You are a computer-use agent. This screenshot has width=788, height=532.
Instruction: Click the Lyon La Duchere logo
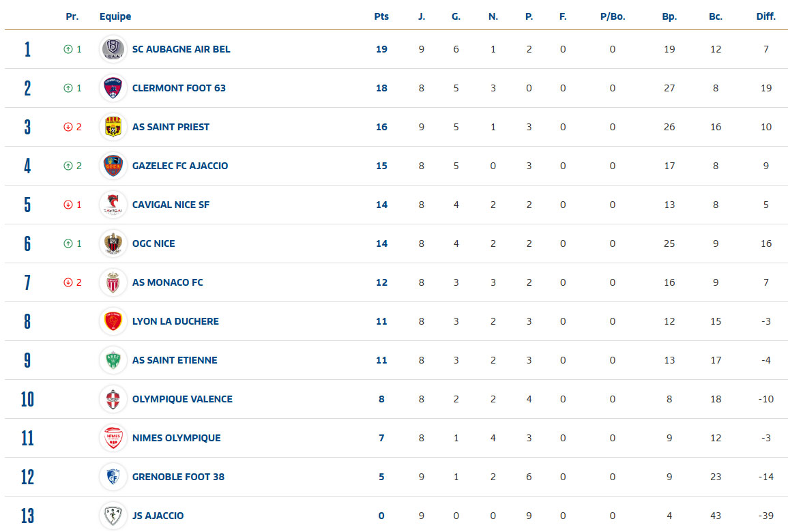(113, 321)
